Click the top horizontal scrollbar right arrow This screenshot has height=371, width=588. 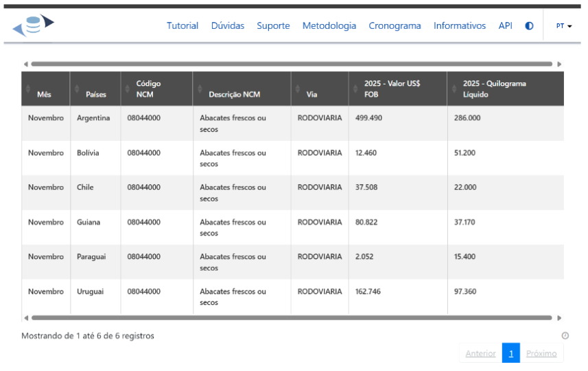pos(559,64)
